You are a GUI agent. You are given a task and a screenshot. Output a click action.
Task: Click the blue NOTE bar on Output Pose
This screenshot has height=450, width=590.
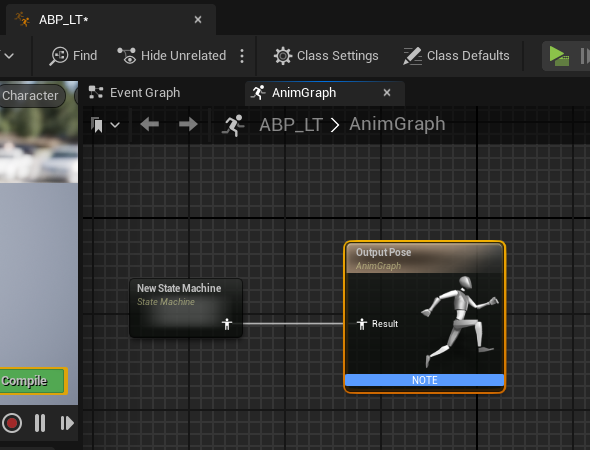point(424,380)
